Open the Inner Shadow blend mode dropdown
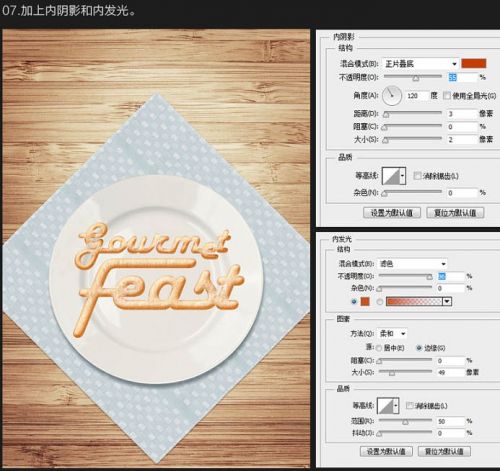500x471 pixels. (420, 63)
